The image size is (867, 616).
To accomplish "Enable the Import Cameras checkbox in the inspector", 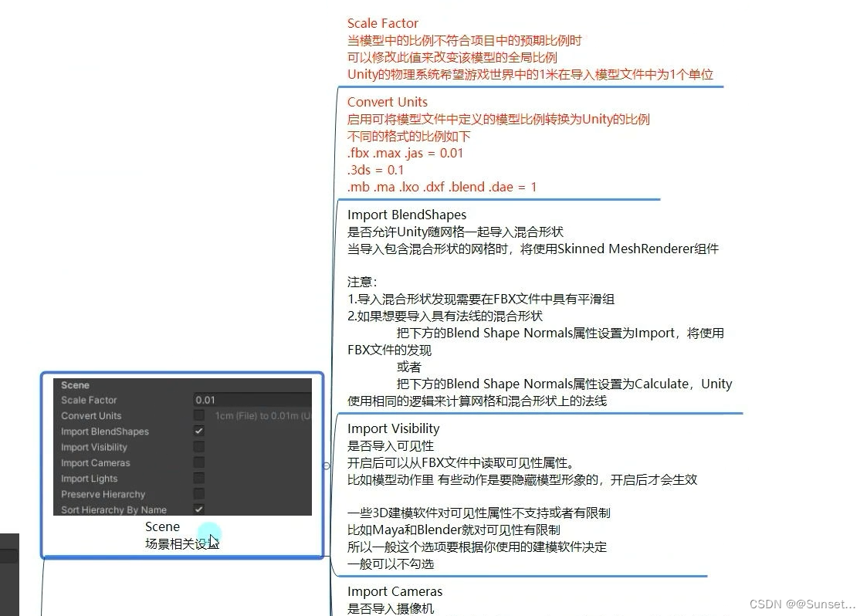I will tap(199, 462).
